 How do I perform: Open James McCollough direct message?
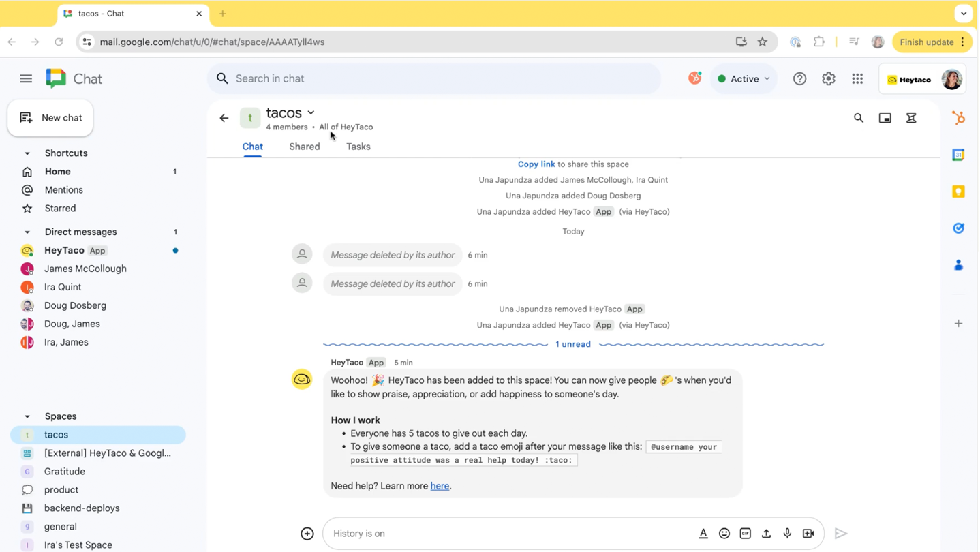point(98,269)
